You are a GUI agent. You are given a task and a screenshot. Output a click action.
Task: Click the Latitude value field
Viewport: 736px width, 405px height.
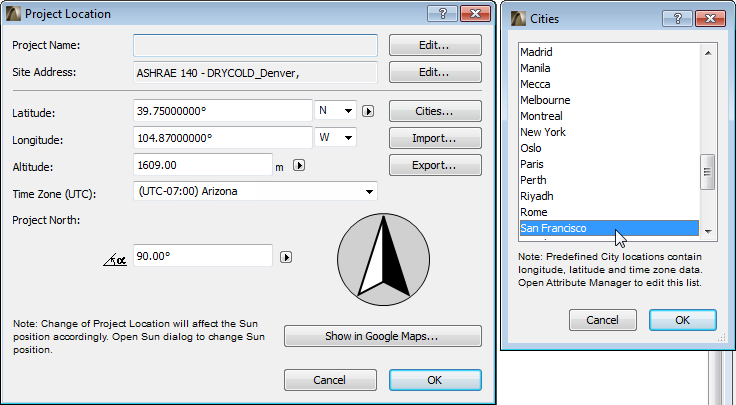tap(222, 111)
